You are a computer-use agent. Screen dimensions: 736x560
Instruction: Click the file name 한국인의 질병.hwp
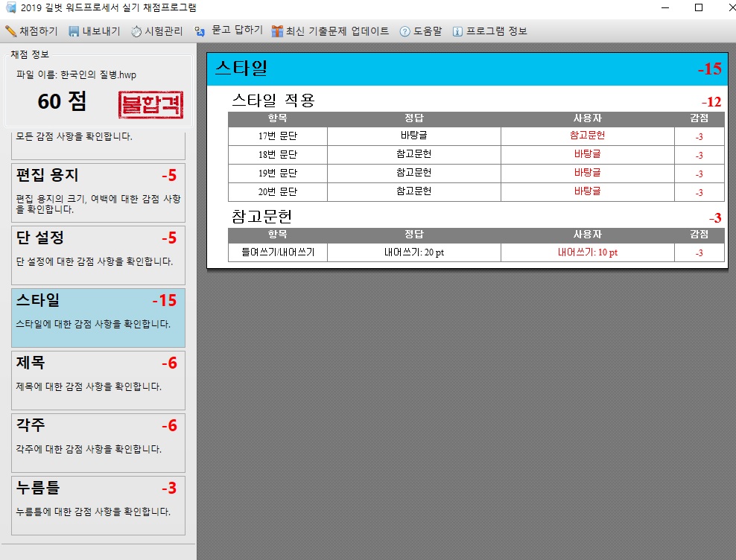tap(98, 74)
